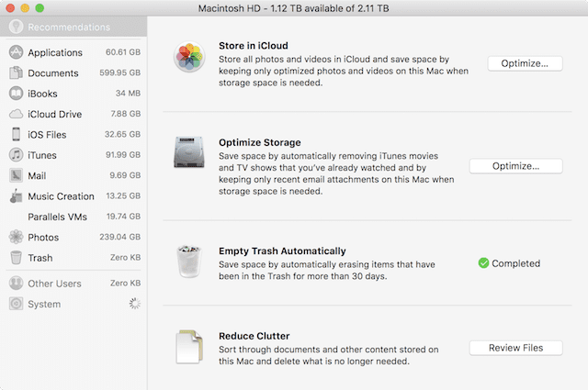The width and height of the screenshot is (588, 390).
Task: Click the Mail stamp icon
Action: point(16,175)
